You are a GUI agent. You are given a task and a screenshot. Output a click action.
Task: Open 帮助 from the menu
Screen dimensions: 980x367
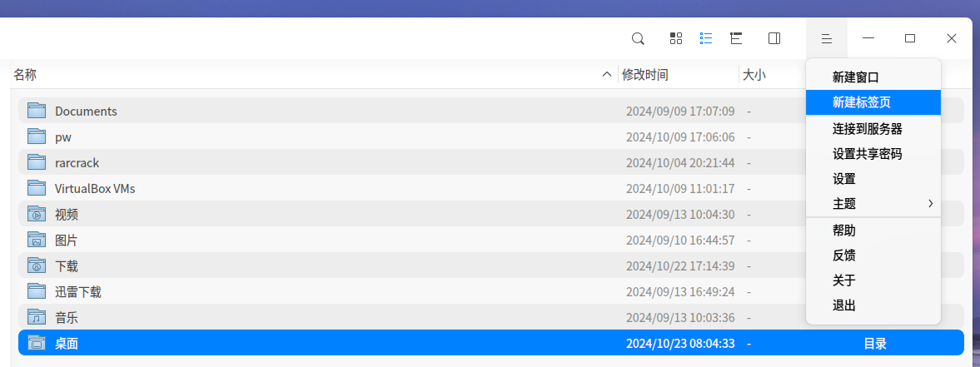coord(873,231)
